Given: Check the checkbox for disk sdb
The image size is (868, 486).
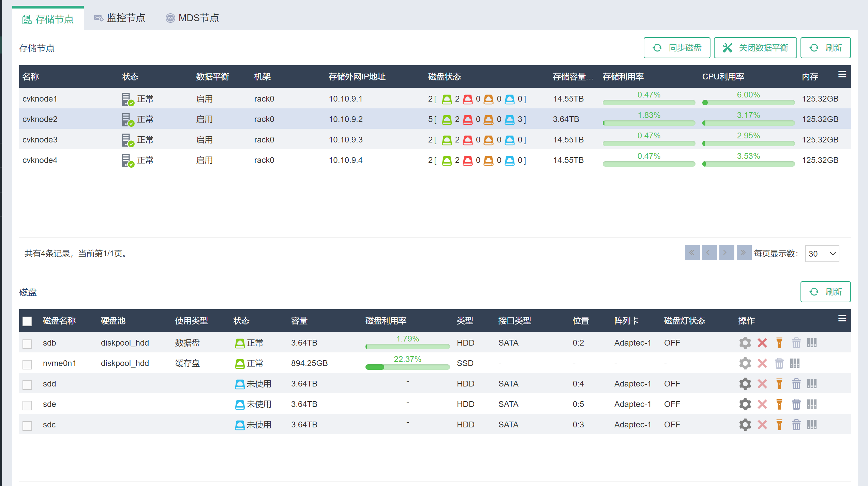Looking at the screenshot, I should [x=27, y=344].
